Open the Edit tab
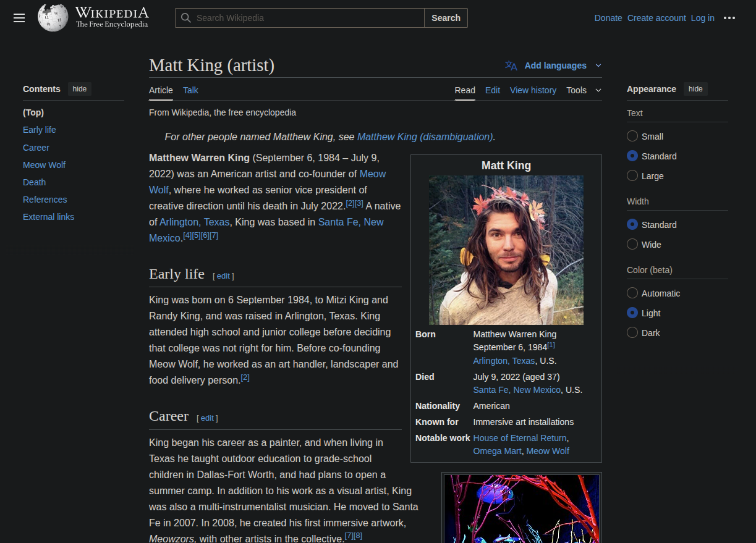Screen dimensions: 756x543 [x=493, y=90]
